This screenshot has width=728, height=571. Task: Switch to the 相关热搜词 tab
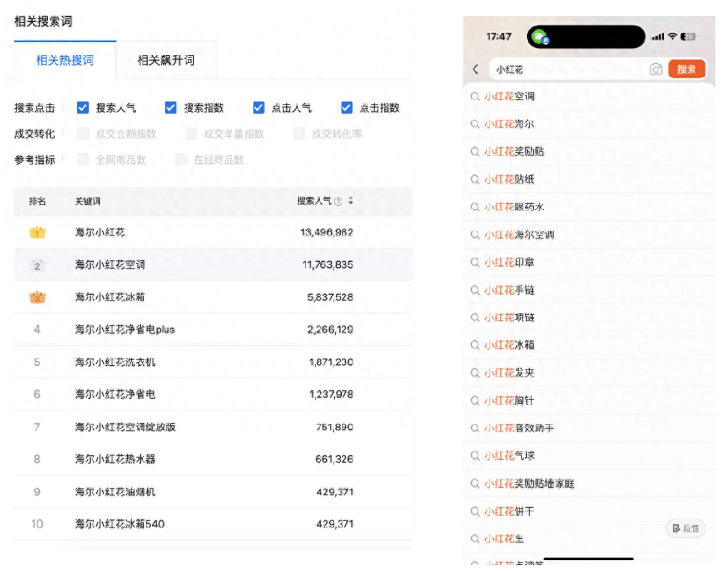(x=65, y=60)
